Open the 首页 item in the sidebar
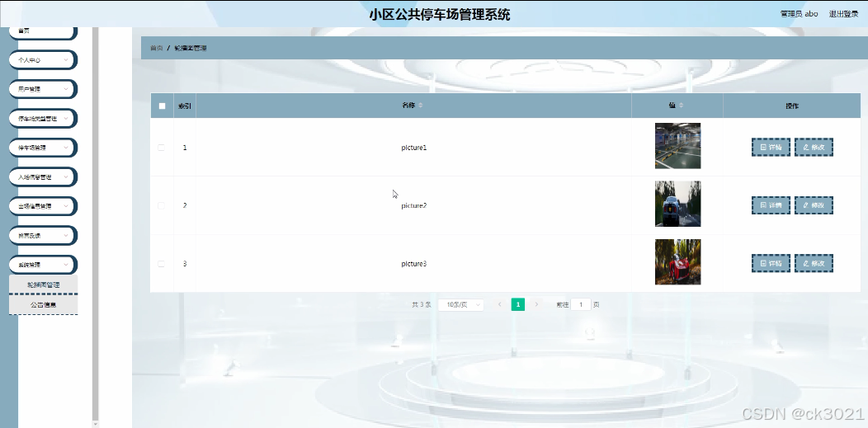 43,31
